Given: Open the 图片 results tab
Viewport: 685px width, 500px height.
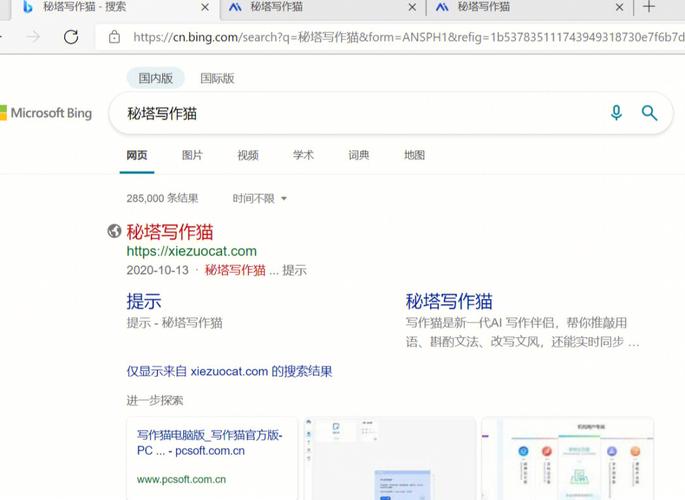Looking at the screenshot, I should 192,155.
